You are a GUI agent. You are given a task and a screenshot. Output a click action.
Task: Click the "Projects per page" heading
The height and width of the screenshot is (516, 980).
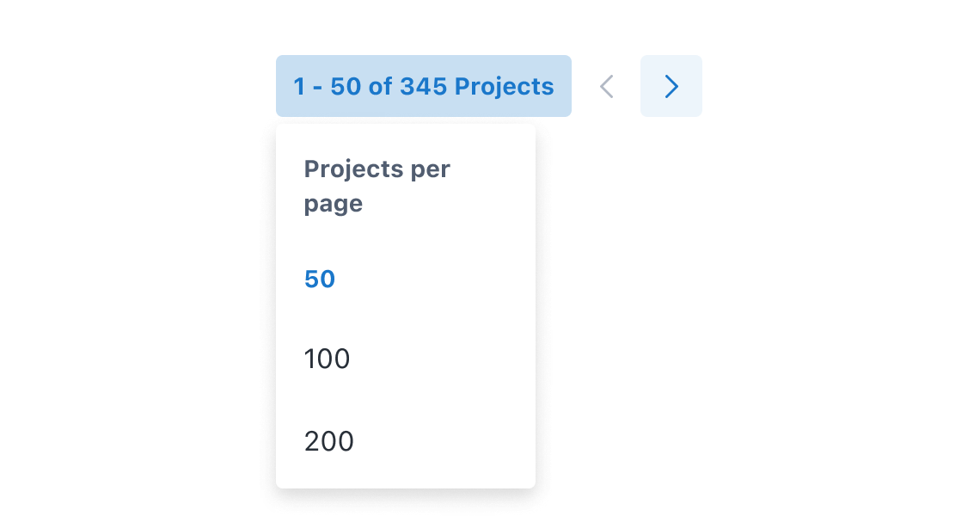coord(377,186)
